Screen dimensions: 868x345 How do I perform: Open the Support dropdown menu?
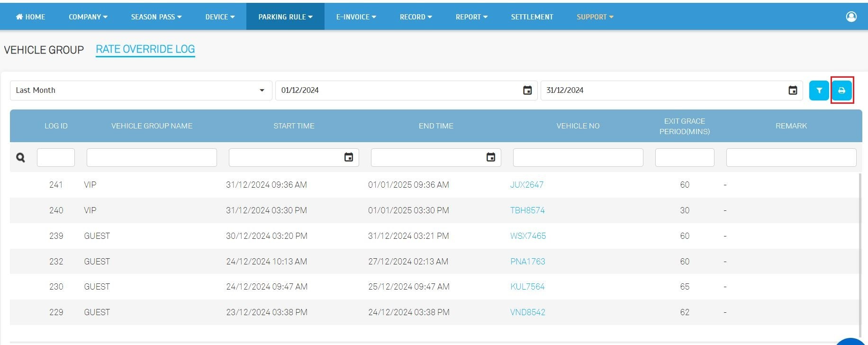coord(595,17)
